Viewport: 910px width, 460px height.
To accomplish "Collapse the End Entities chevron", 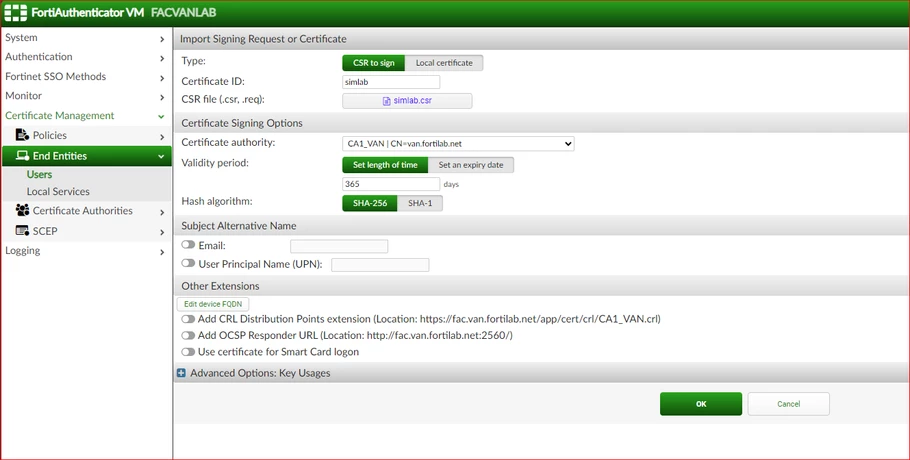I will [161, 157].
